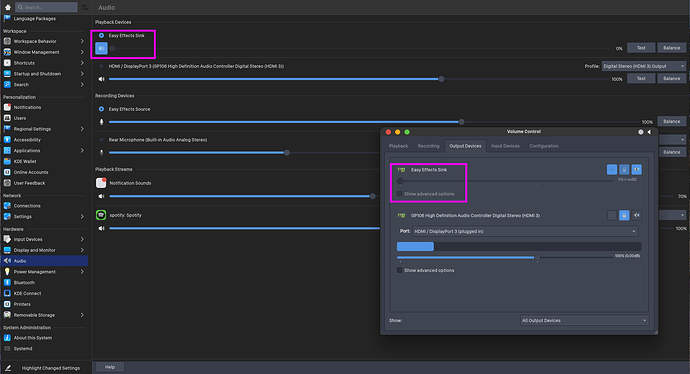Click Balance for Easy Effects Sink
This screenshot has height=374, width=690.
point(672,48)
